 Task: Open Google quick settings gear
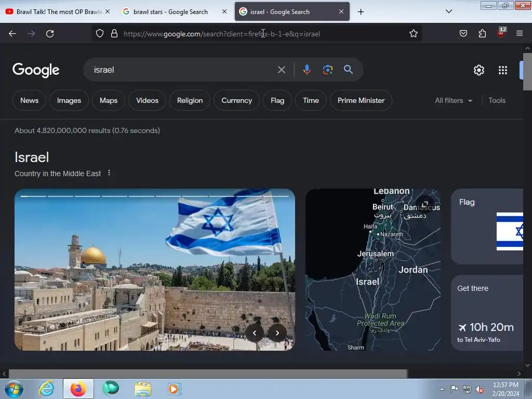pos(478,70)
